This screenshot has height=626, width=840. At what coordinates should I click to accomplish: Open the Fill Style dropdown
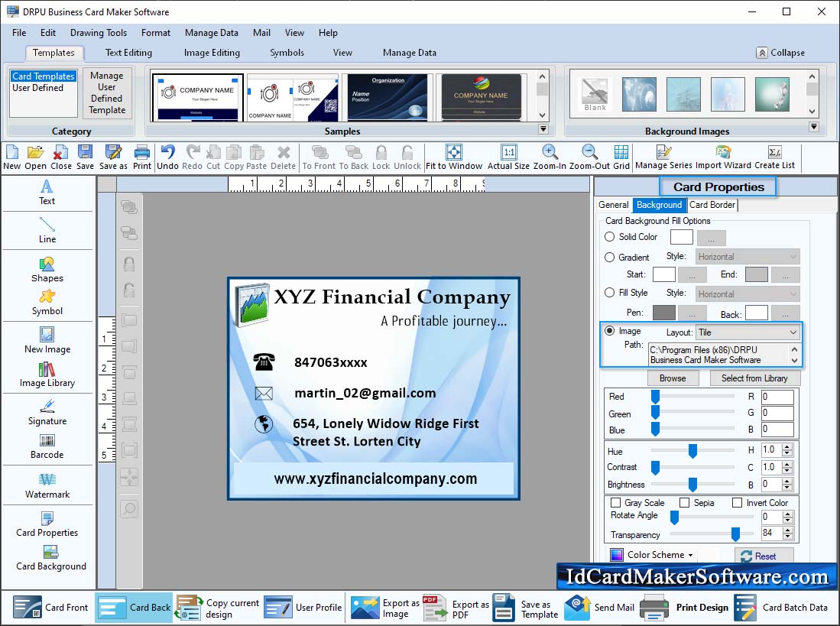coord(748,294)
